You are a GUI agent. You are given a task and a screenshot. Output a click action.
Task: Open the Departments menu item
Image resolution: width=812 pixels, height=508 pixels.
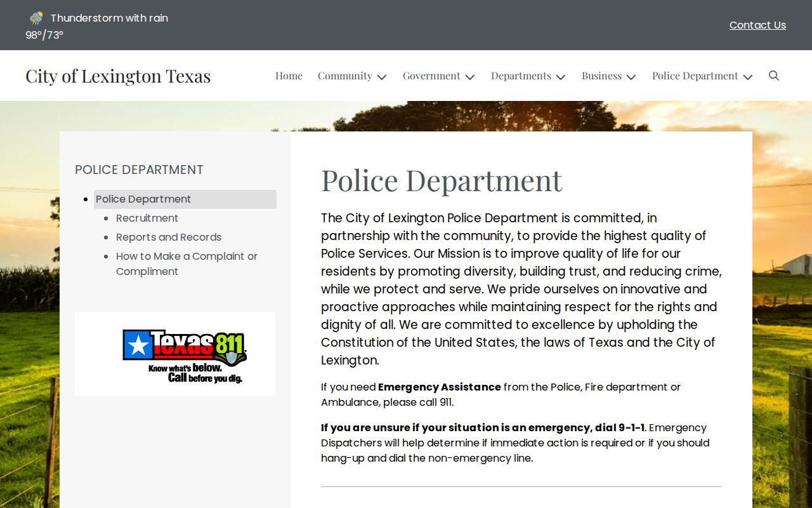521,76
